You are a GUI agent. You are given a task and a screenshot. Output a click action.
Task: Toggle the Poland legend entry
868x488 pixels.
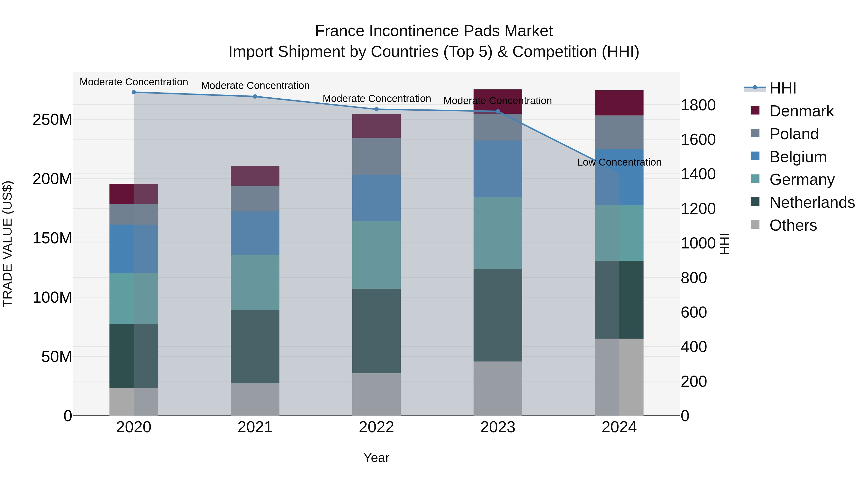[x=785, y=134]
